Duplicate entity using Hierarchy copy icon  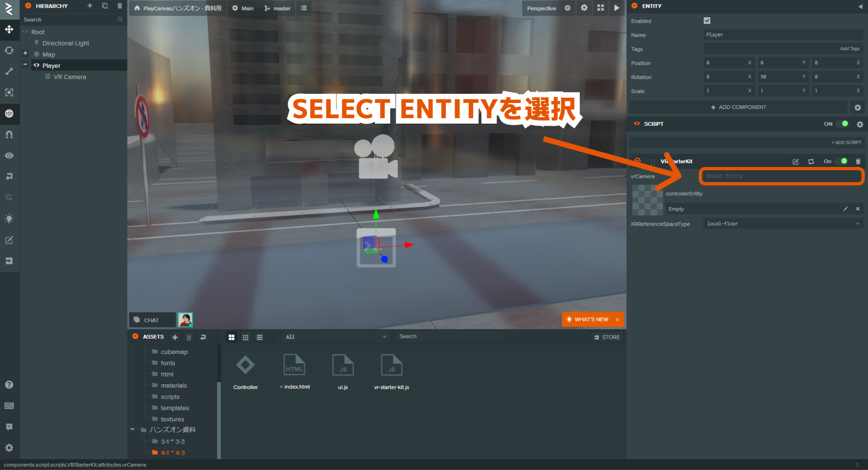105,6
